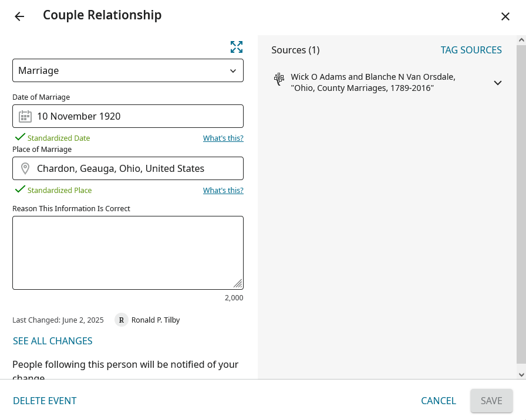This screenshot has height=420, width=526.
Task: Click the Tag Sources button
Action: (x=471, y=50)
